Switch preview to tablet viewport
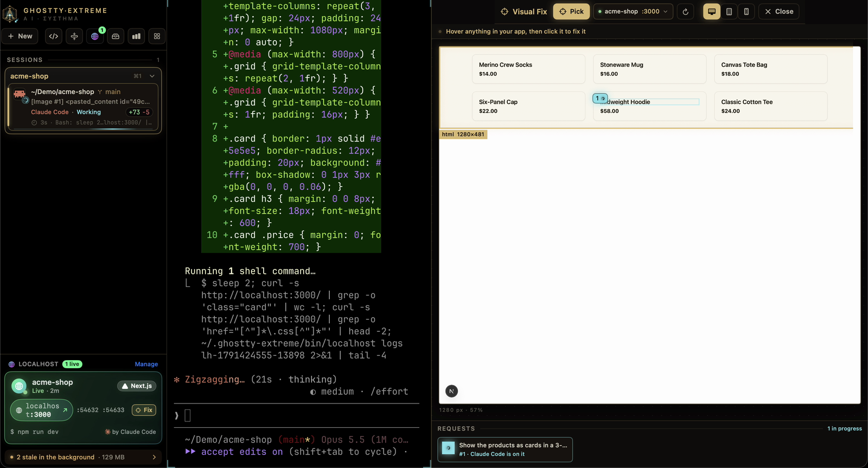This screenshot has height=468, width=868. click(x=729, y=11)
